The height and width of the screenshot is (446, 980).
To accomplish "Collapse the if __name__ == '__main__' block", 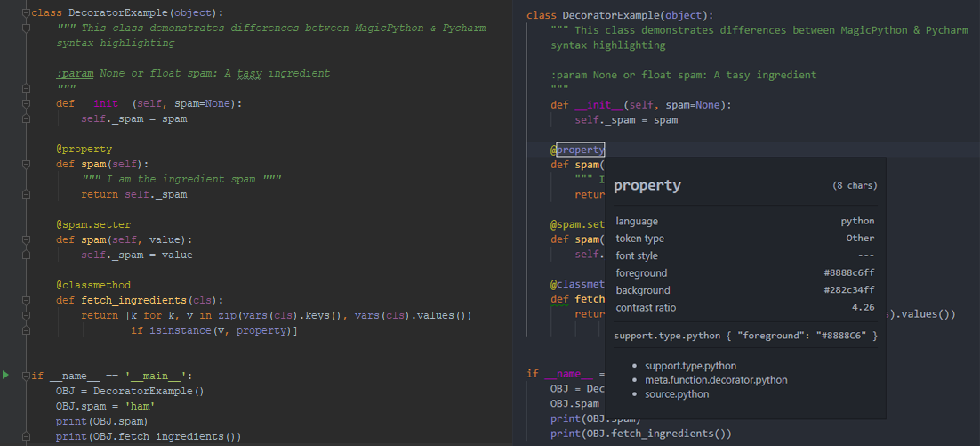I will point(26,376).
